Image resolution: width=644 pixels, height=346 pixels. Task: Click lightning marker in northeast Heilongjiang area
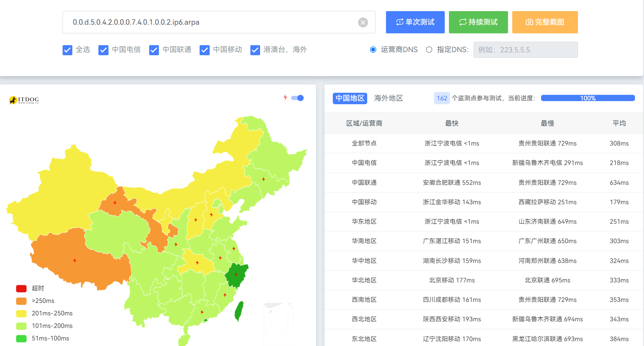click(x=264, y=179)
